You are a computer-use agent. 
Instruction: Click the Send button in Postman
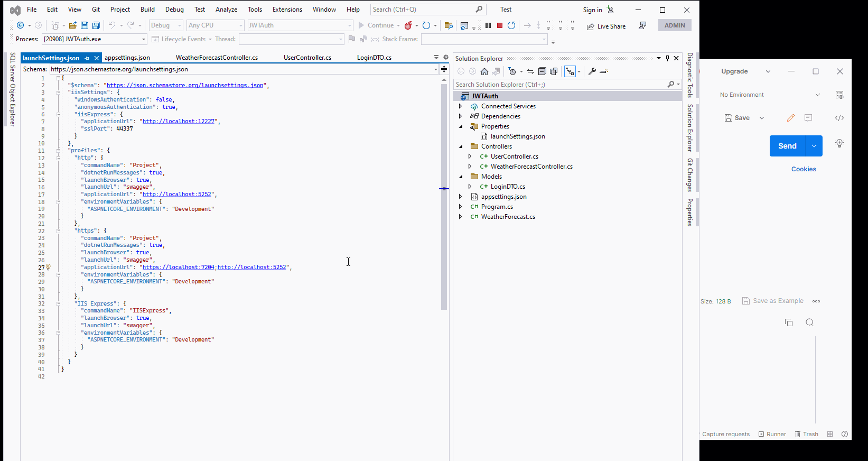(787, 146)
